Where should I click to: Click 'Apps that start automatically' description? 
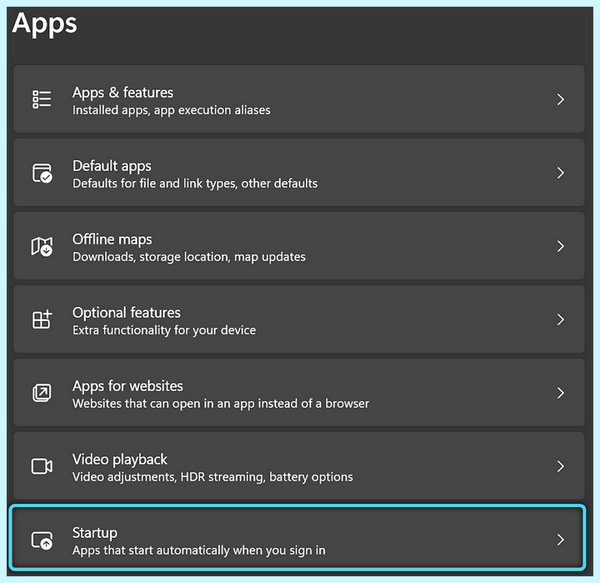pos(199,551)
